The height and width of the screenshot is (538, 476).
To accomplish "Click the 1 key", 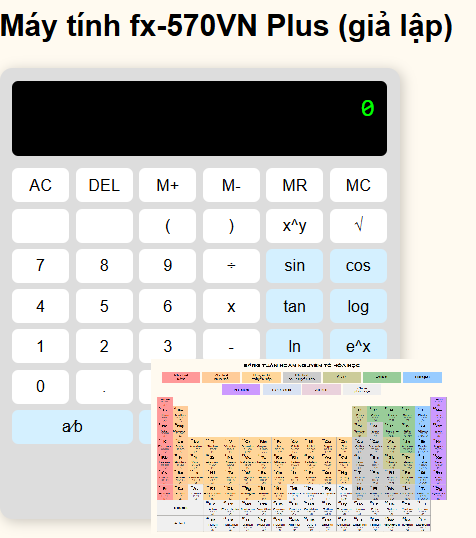I will click(x=40, y=346).
